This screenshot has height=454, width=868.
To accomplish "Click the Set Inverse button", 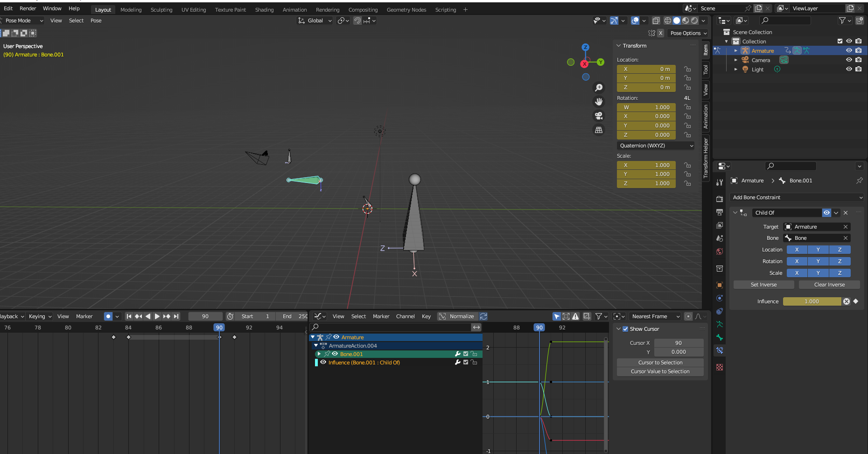I will (763, 285).
